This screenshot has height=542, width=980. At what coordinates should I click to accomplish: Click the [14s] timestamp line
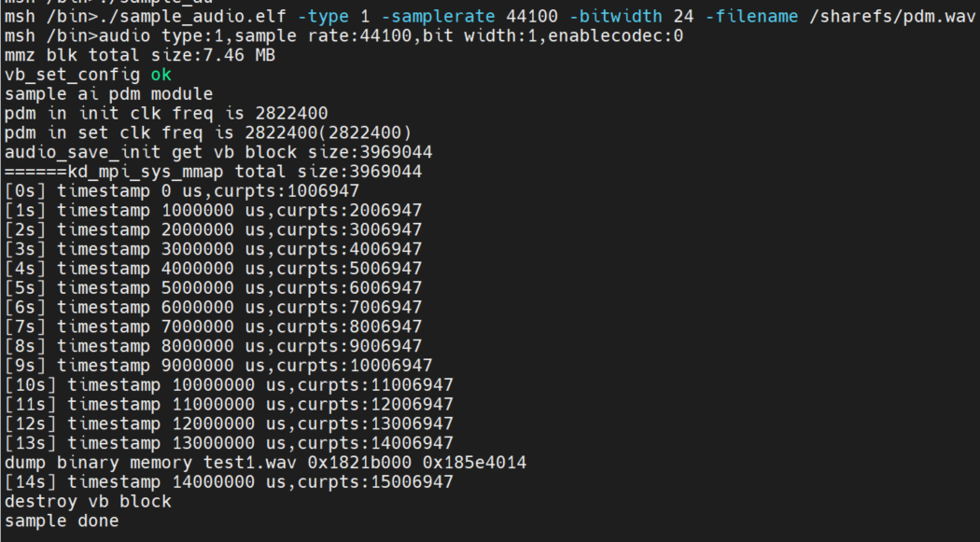229,482
